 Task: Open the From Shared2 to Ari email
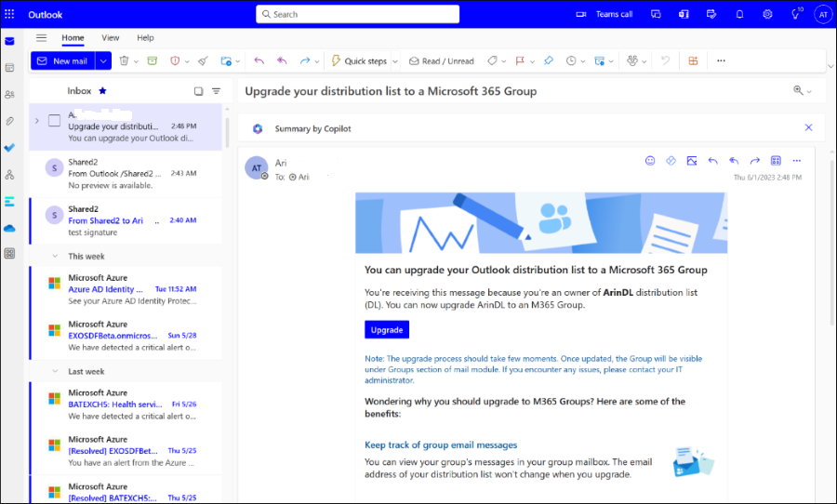[126, 220]
